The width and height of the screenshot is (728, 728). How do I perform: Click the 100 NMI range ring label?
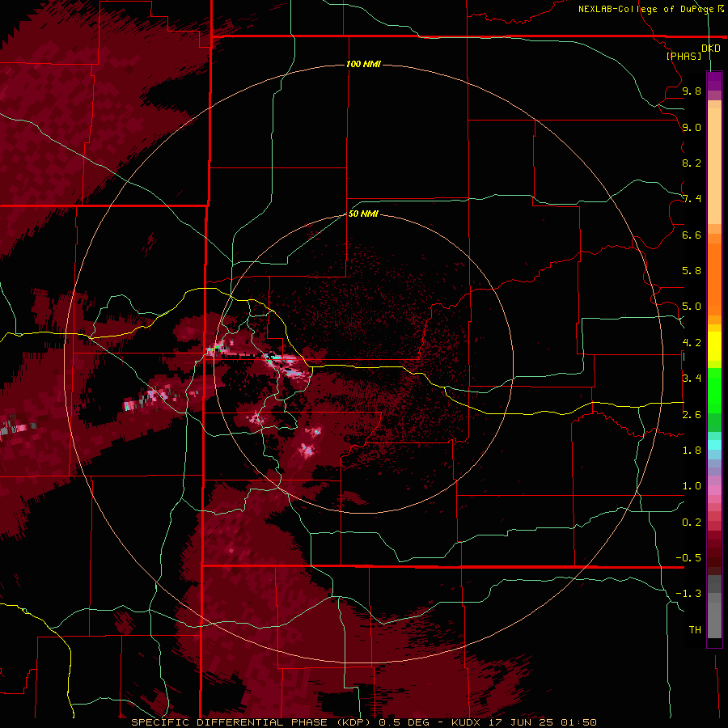363,64
